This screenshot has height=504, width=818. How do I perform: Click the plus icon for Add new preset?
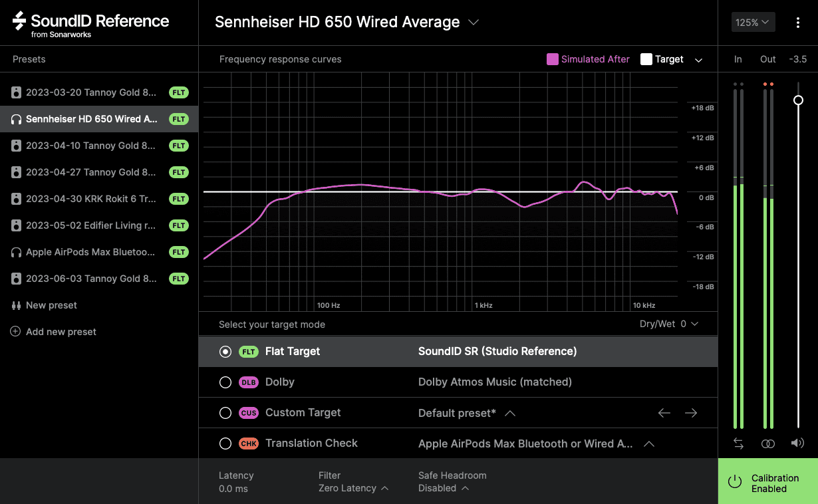[x=15, y=331]
